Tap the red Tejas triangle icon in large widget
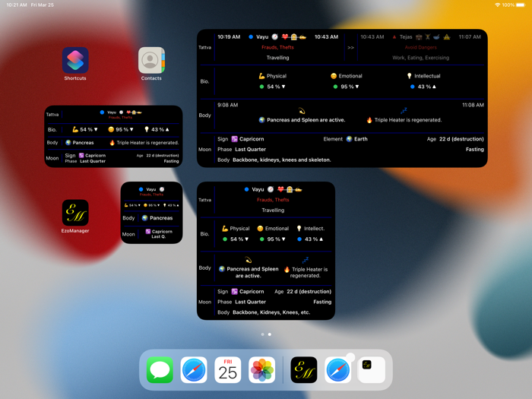 pyautogui.click(x=394, y=37)
